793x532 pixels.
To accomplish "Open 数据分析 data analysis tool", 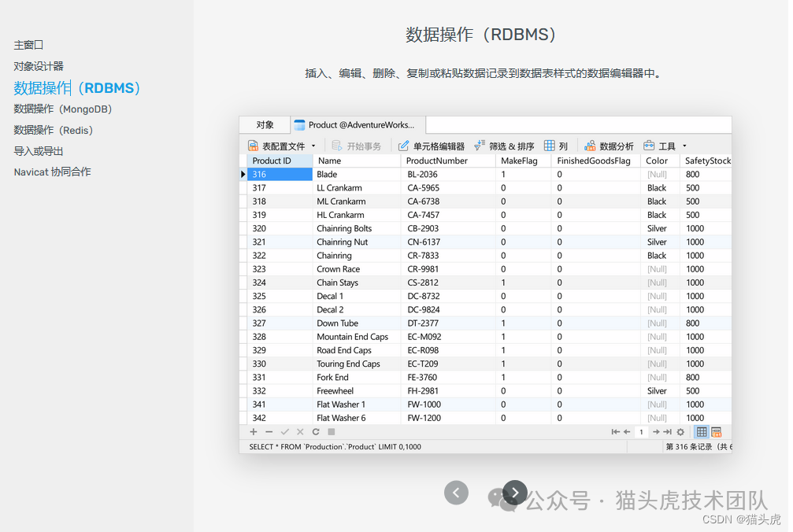I will tap(609, 146).
